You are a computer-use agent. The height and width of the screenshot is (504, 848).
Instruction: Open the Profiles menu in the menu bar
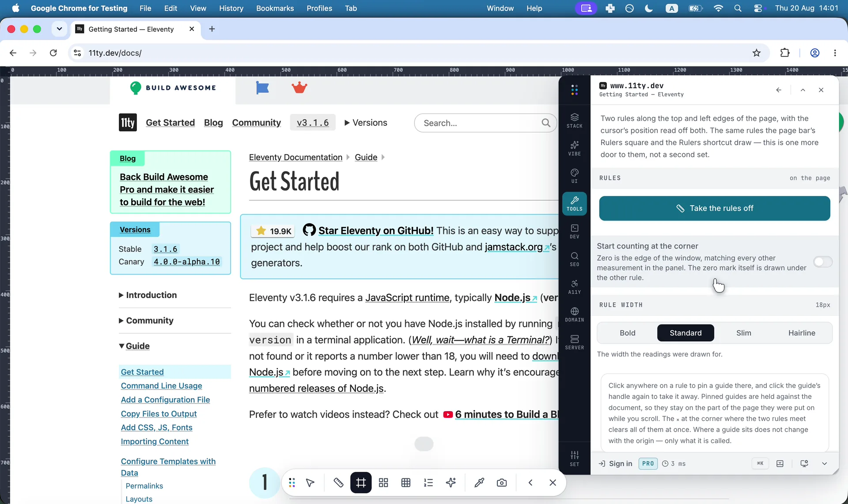click(319, 8)
